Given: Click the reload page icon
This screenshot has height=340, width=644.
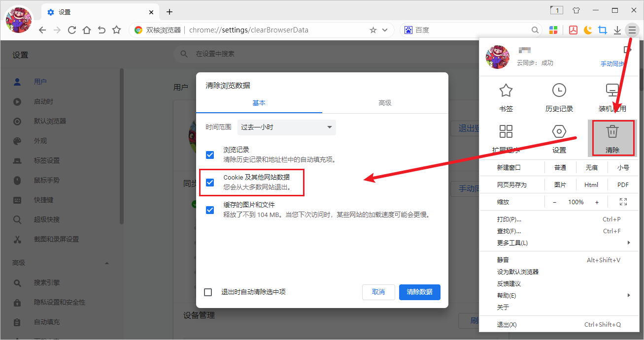Looking at the screenshot, I should click(72, 30).
